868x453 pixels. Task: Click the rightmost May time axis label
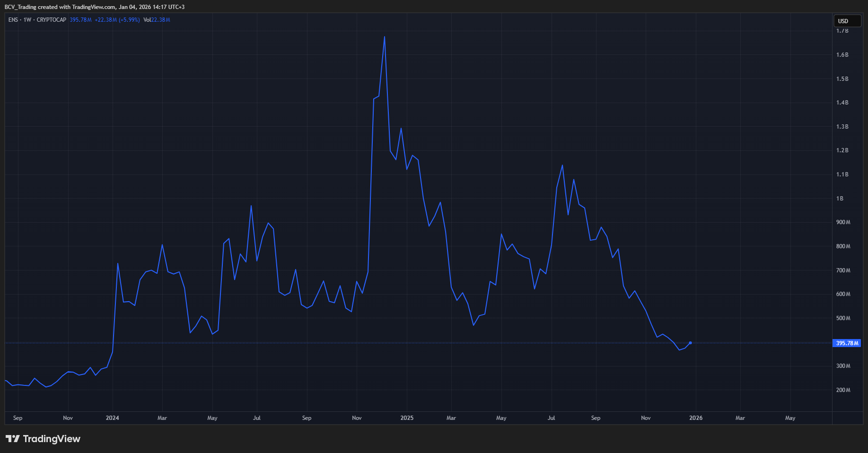pos(790,418)
